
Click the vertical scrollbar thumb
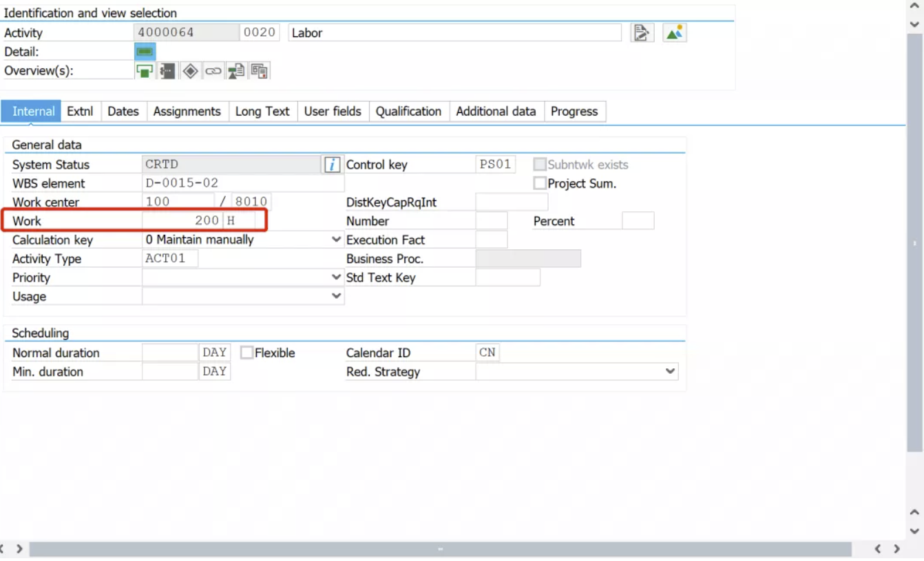(914, 243)
